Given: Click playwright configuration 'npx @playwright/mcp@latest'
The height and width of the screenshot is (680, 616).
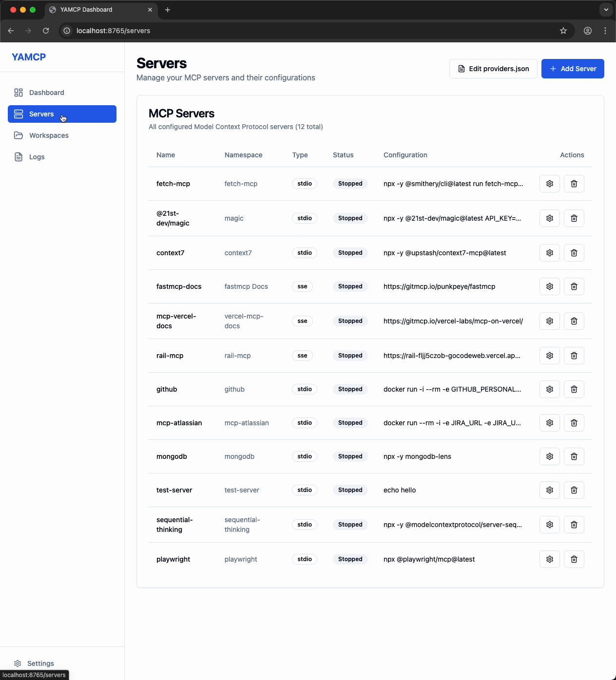Looking at the screenshot, I should (x=429, y=559).
